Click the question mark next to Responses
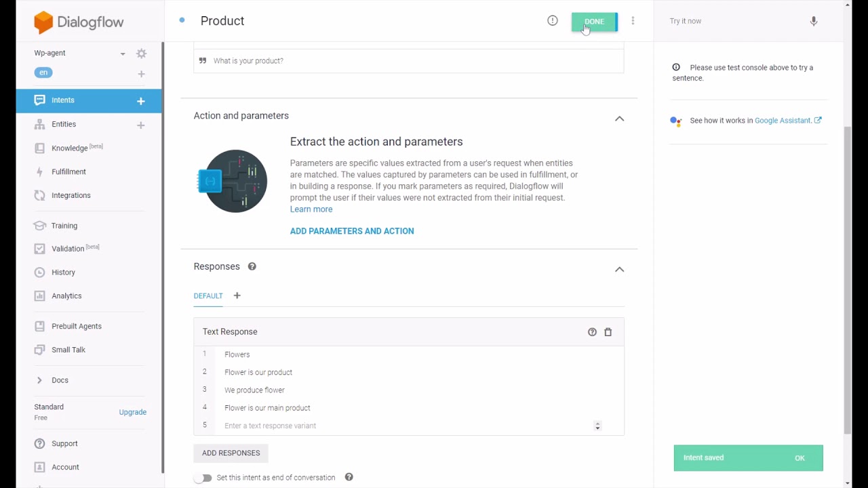Image resolution: width=868 pixels, height=488 pixels. tap(252, 266)
